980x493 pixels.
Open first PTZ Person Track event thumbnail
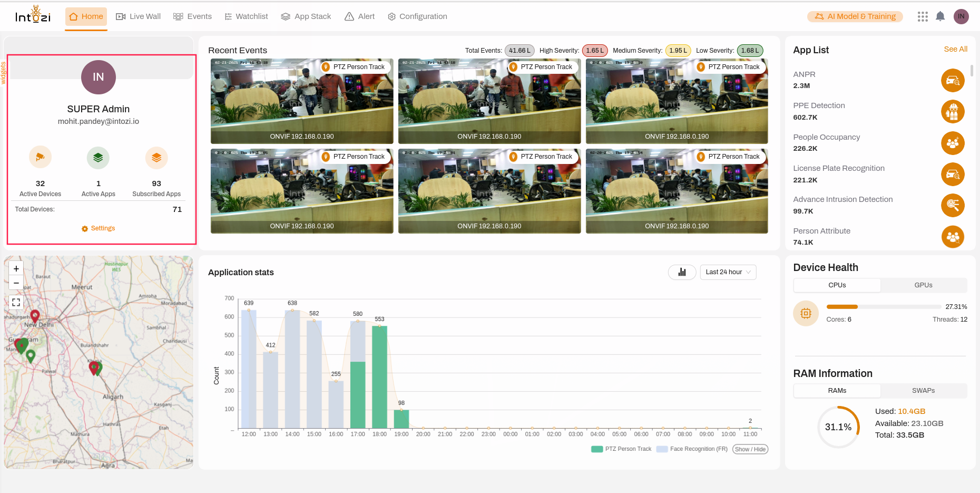point(302,101)
